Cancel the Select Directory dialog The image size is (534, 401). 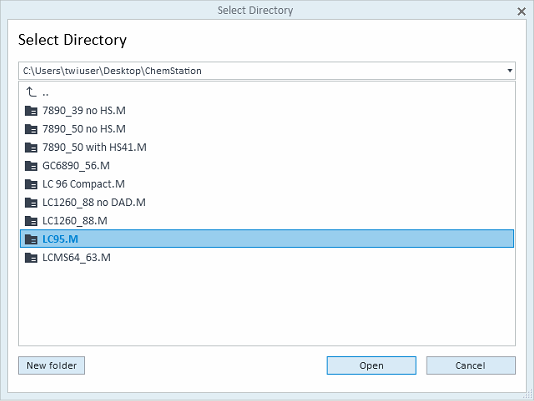(471, 366)
